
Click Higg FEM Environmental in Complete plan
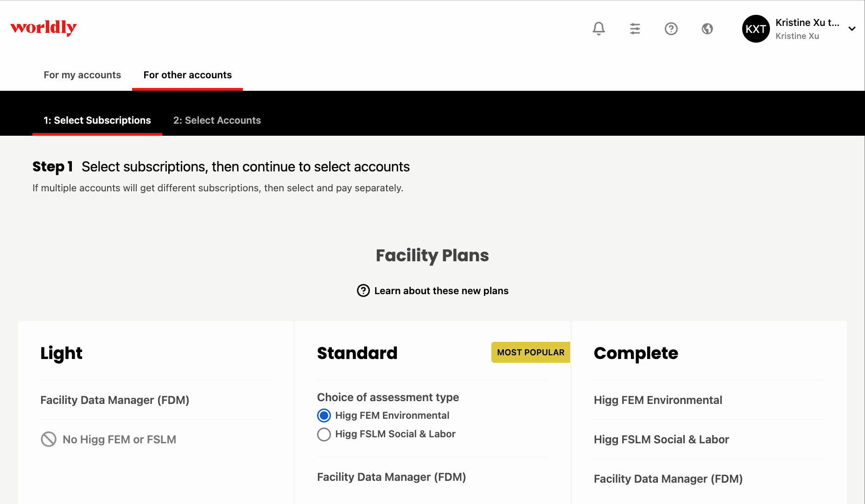658,400
